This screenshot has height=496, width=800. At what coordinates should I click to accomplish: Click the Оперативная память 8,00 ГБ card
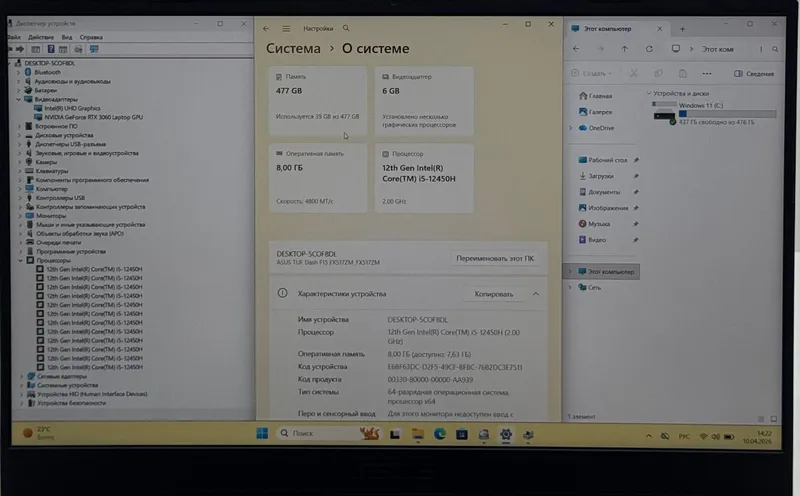317,178
